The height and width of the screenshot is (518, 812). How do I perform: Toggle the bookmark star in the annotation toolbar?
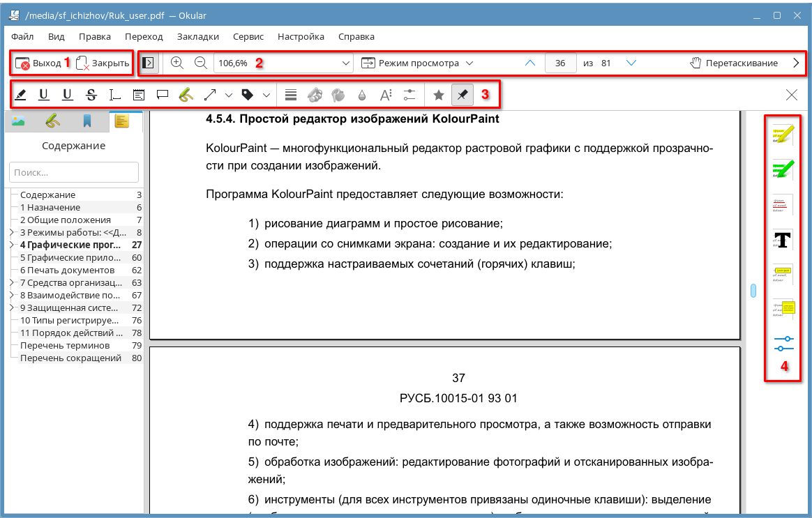438,95
